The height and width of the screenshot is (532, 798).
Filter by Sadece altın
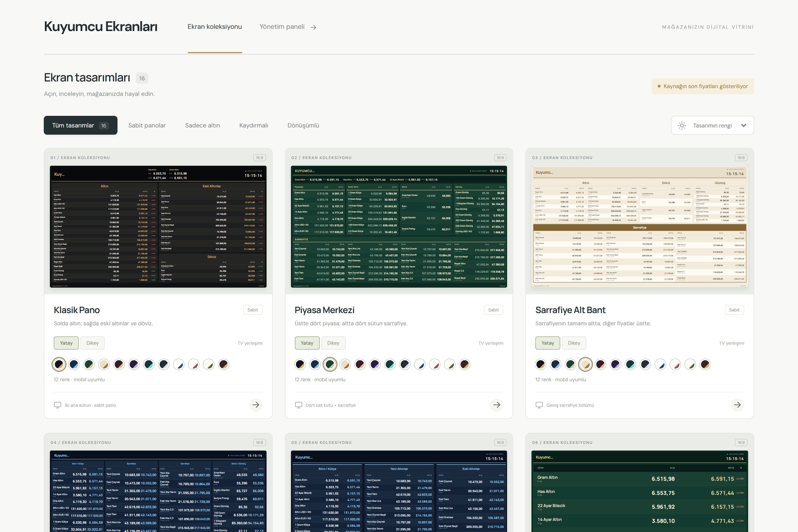coord(203,126)
